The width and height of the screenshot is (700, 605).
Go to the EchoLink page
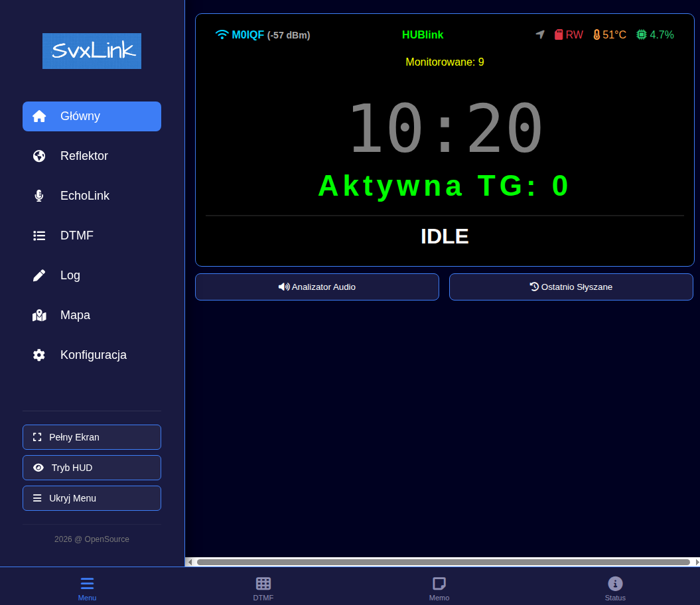pyautogui.click(x=92, y=196)
